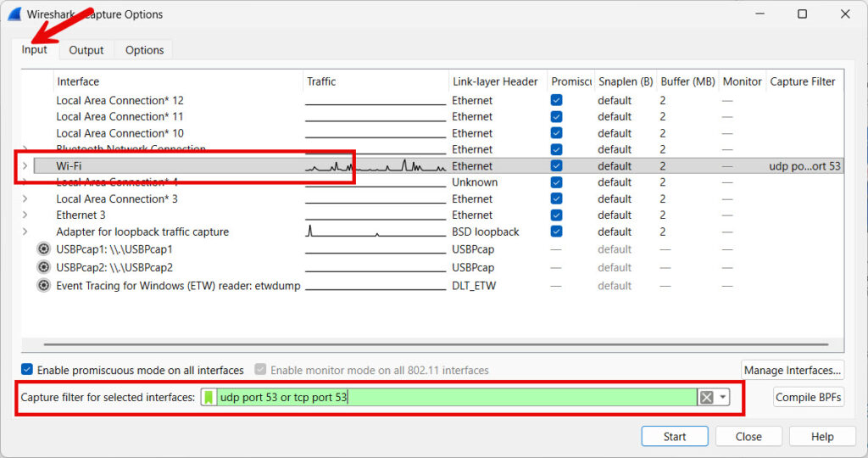Switch to the Output tab
Image resolution: width=868 pixels, height=458 pixels.
tap(86, 50)
